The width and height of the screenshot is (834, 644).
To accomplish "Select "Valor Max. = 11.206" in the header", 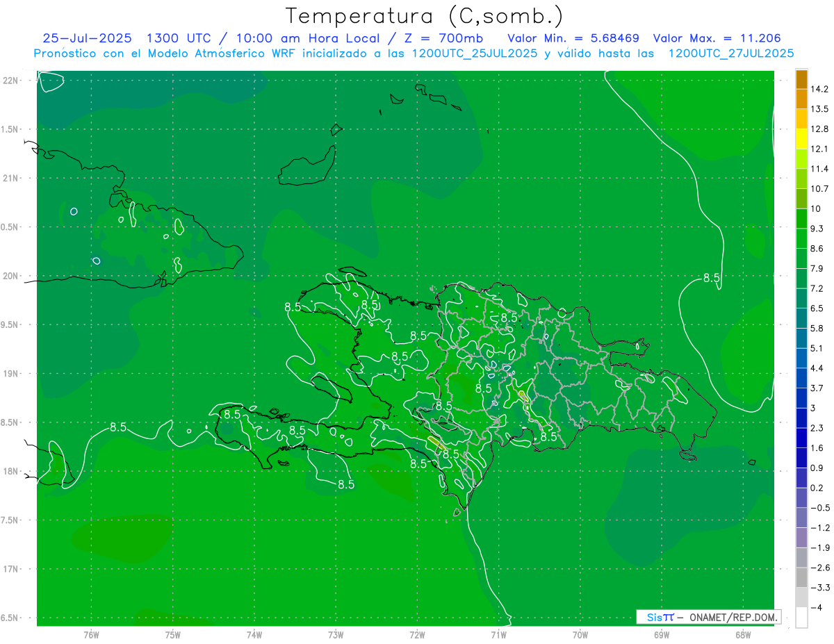I will click(x=718, y=38).
